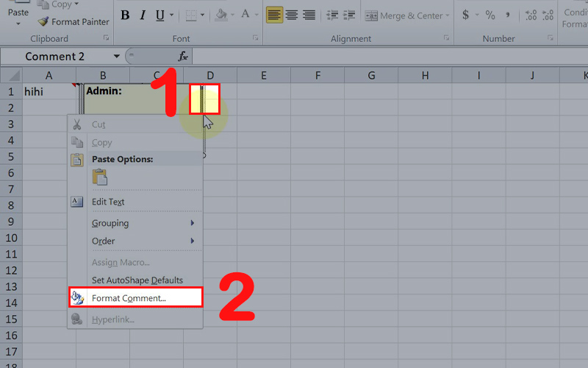588x368 pixels.
Task: Select row 1 header
Action: pyautogui.click(x=11, y=91)
